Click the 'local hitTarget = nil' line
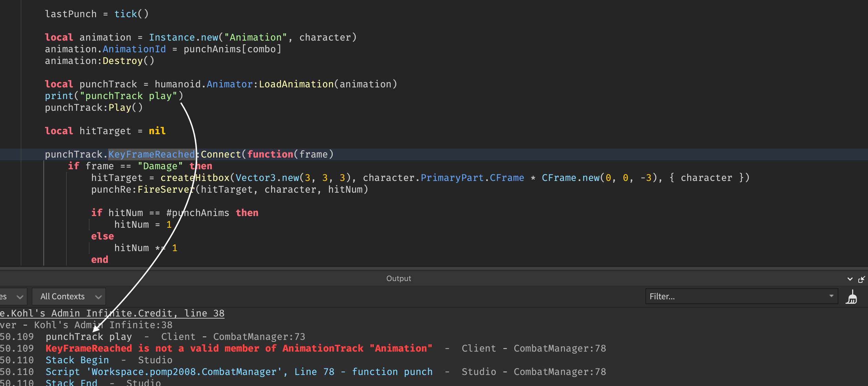 tap(105, 131)
